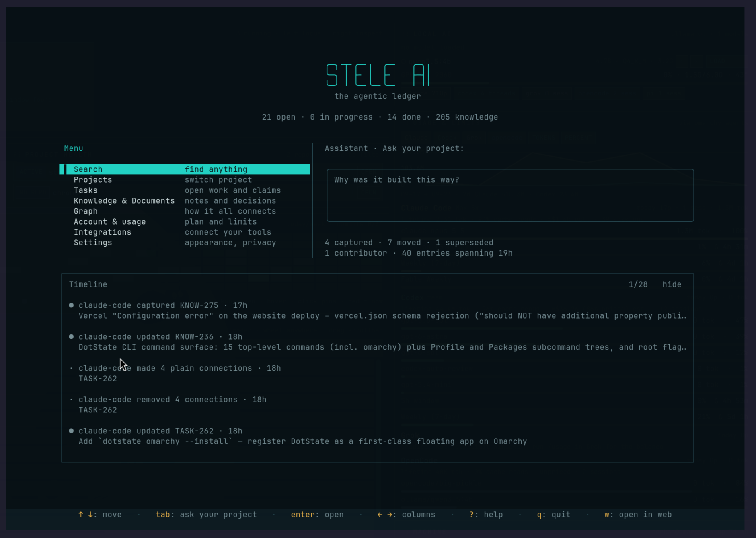
Task: Click the '?: help' footer hint
Action: click(486, 515)
